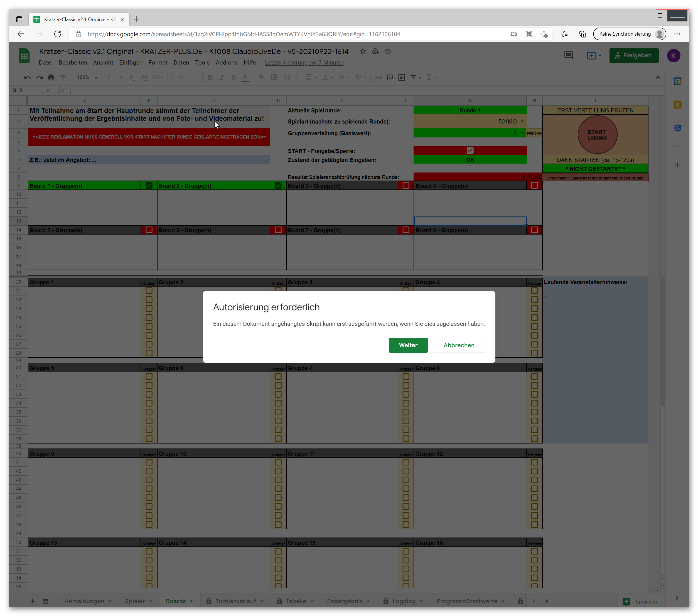Click the Weiter button in dialog
This screenshot has height=616, width=698.
[408, 345]
